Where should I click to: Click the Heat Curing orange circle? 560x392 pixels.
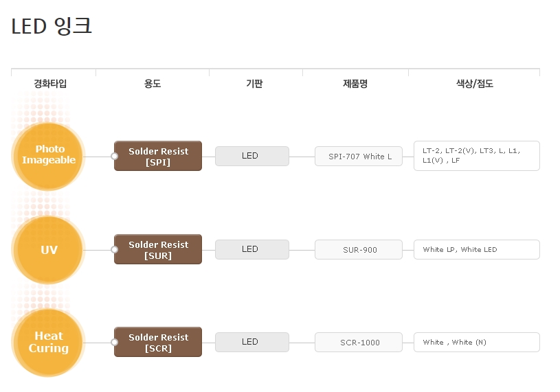[x=48, y=343]
